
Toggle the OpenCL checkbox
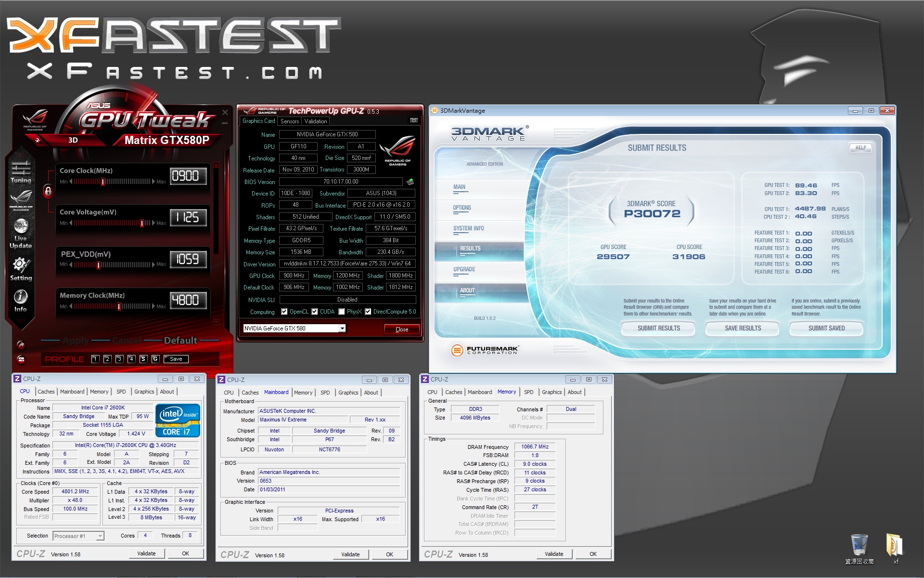284,312
